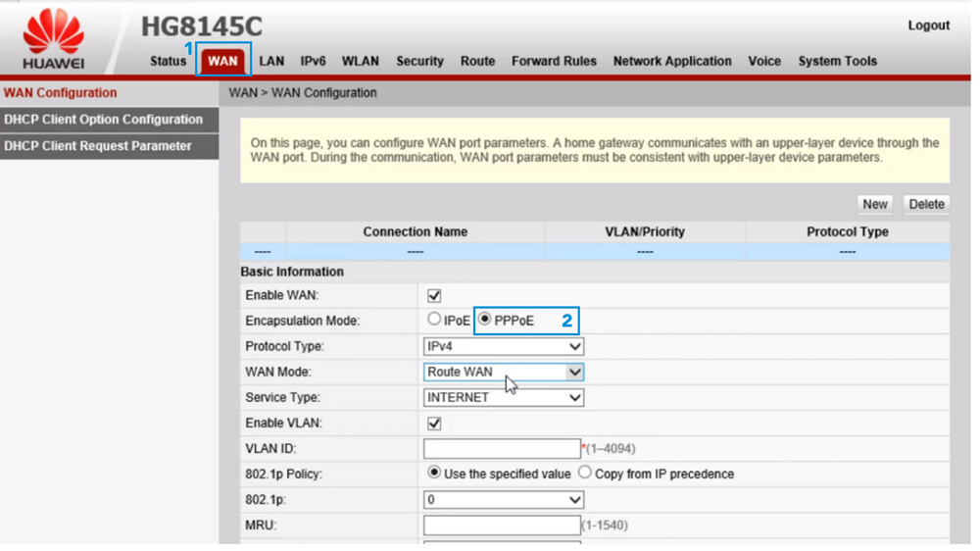Focus the MRU input field

pos(503,526)
